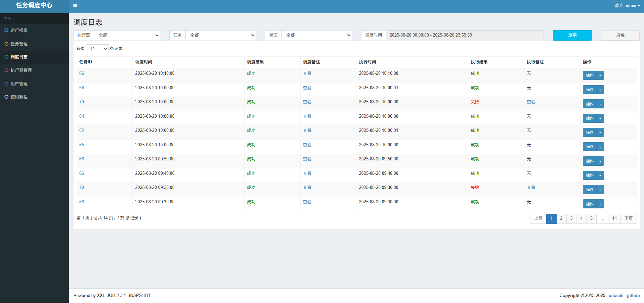
Task: Click 操作 button for task 64 row
Action: [x=590, y=118]
